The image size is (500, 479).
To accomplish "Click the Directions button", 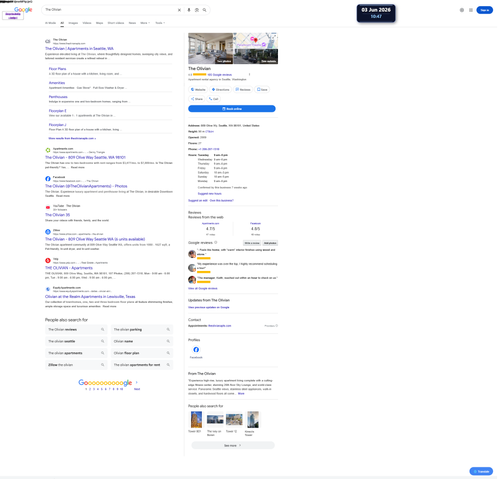I will coord(220,89).
